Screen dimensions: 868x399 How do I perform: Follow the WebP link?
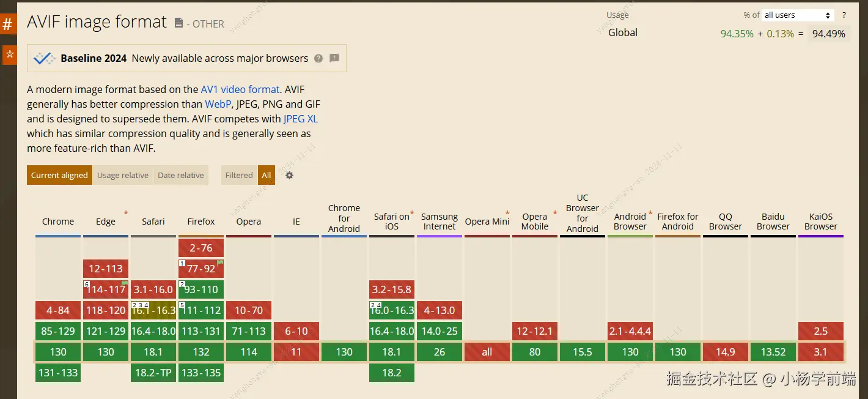coord(218,104)
